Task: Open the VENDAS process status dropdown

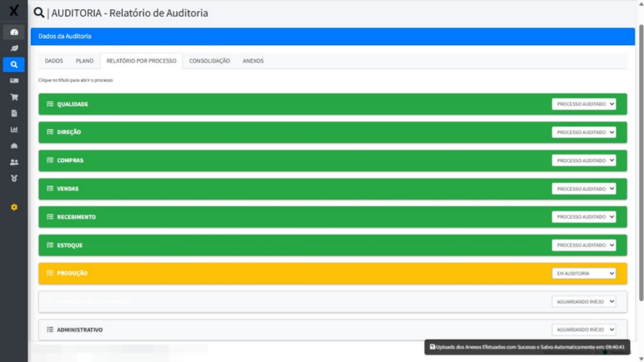Action: 584,189
